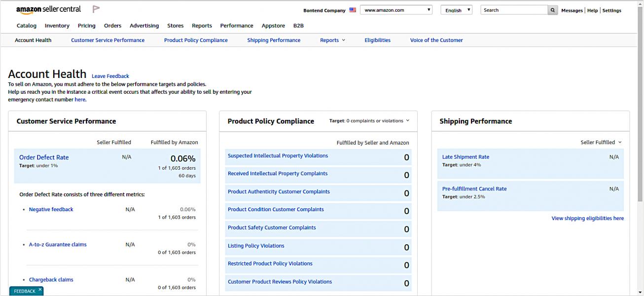
Task: Open the Inventory menu
Action: tap(57, 26)
